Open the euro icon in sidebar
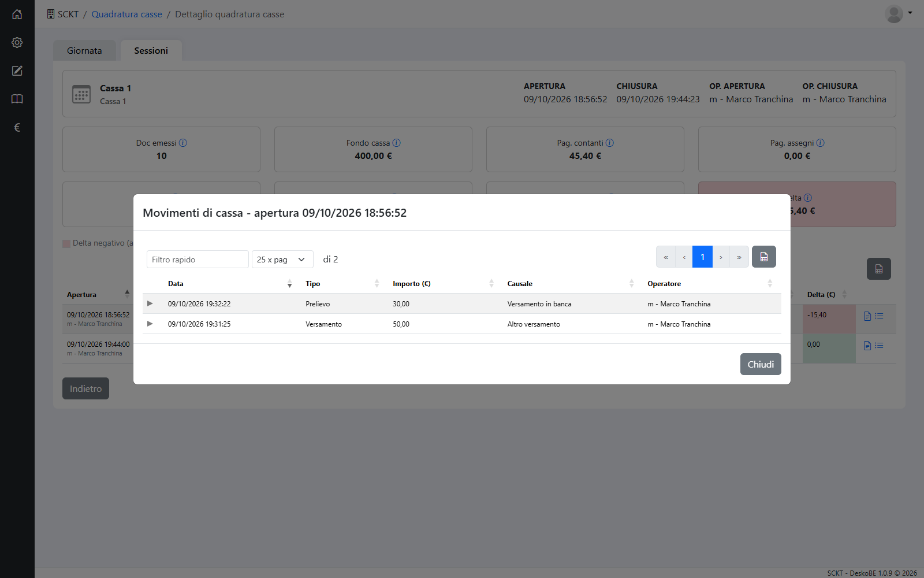 click(17, 127)
